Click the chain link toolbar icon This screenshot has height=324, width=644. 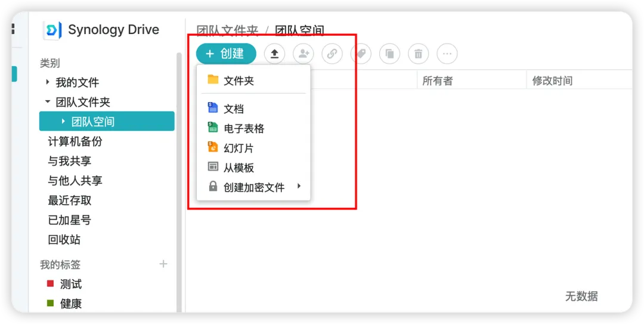click(332, 54)
